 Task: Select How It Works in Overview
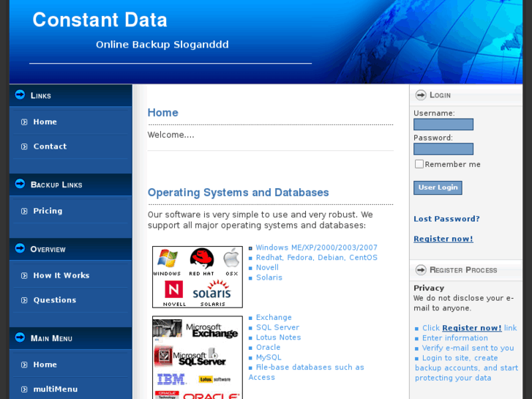[x=61, y=275]
